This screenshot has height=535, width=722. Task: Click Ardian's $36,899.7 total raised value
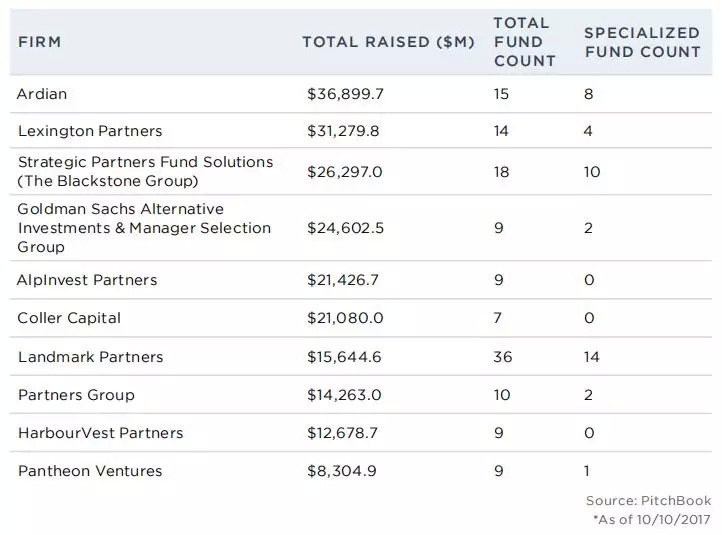tap(345, 93)
